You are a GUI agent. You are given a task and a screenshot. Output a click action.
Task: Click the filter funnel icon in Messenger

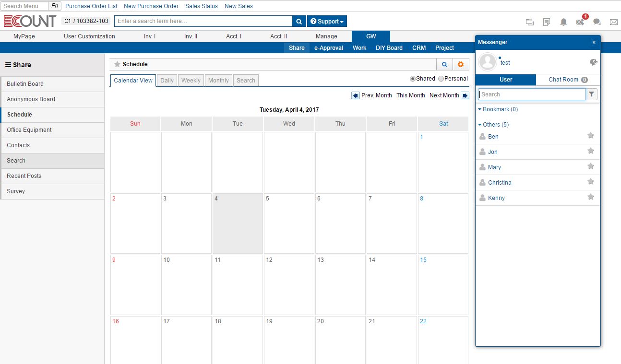tap(592, 94)
